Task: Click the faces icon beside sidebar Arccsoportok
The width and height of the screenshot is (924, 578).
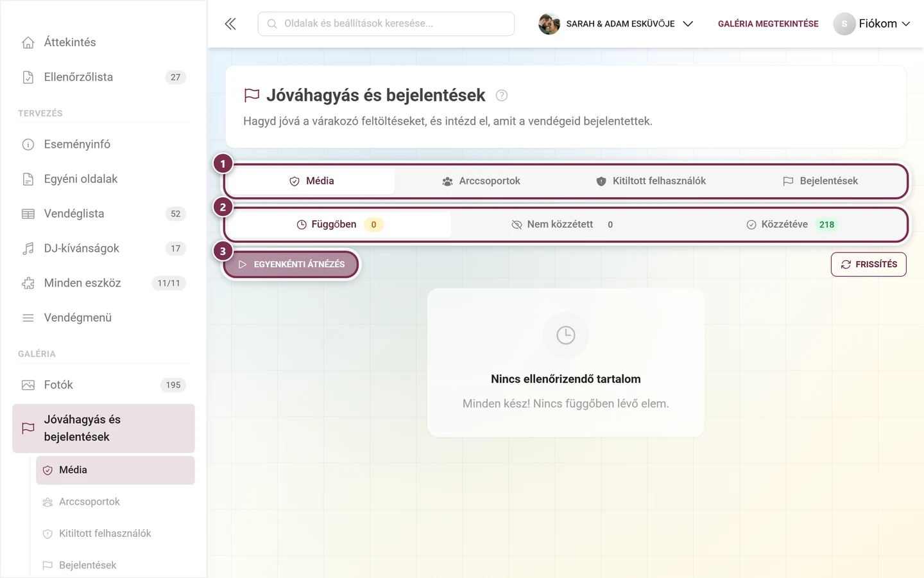Action: (x=47, y=502)
